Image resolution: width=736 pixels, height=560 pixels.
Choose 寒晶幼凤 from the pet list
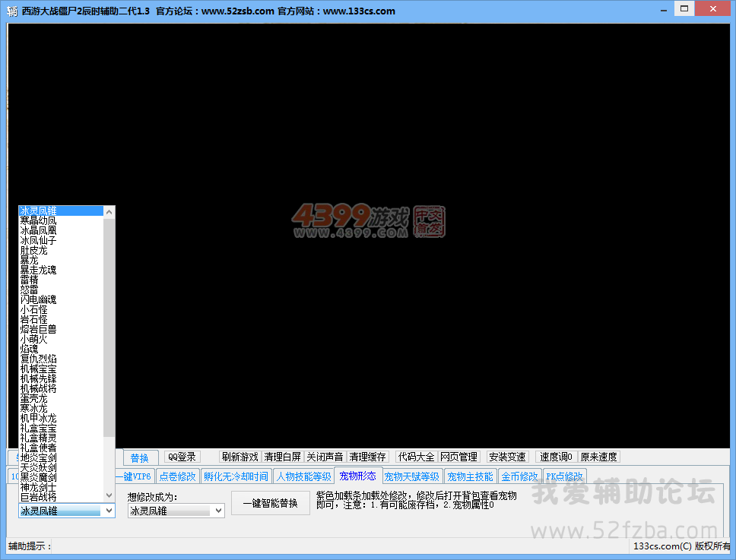pos(61,220)
